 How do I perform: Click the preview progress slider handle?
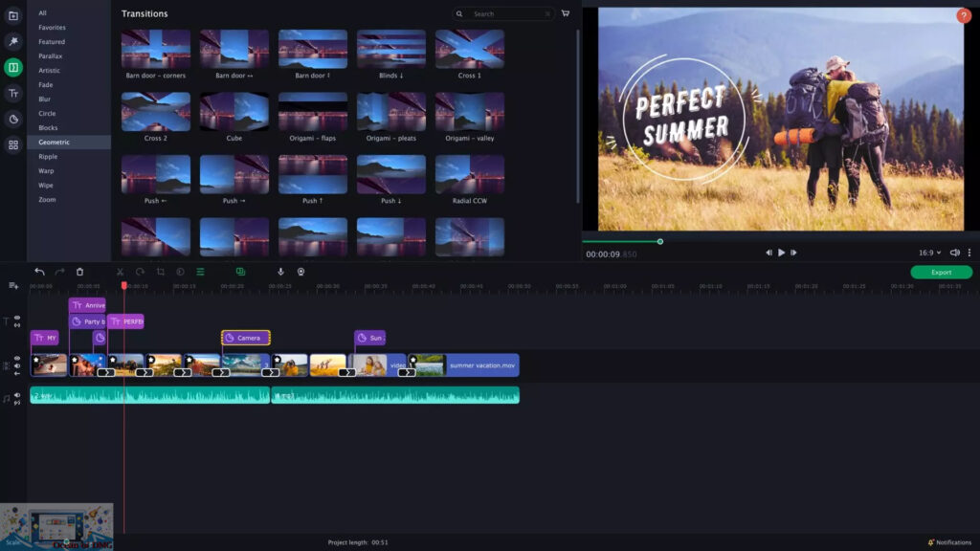tap(660, 241)
